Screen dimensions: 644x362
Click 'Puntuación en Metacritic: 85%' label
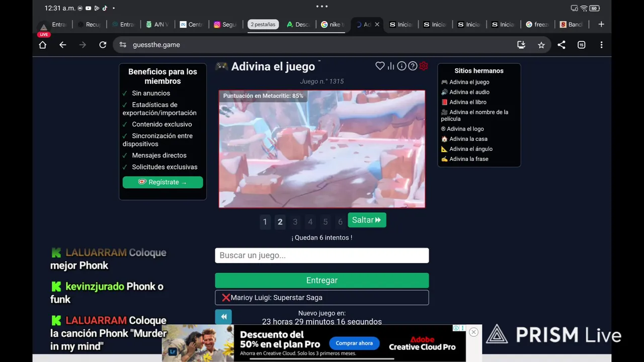[x=263, y=96]
